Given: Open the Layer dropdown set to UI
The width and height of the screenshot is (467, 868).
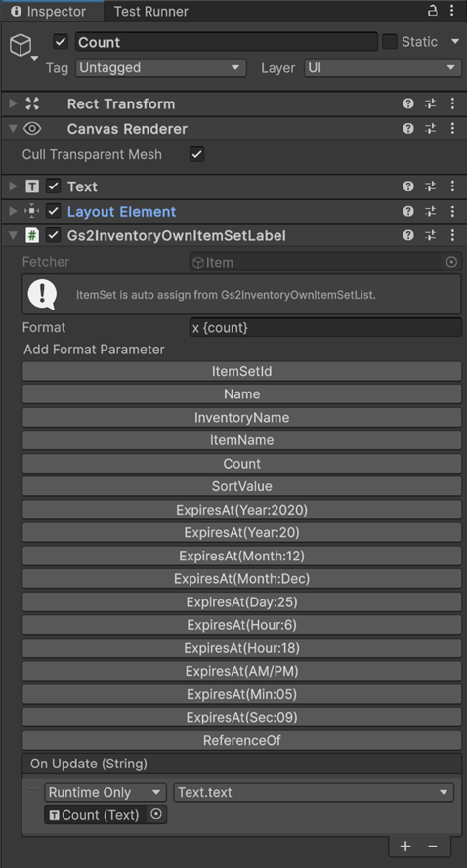Looking at the screenshot, I should tap(383, 68).
